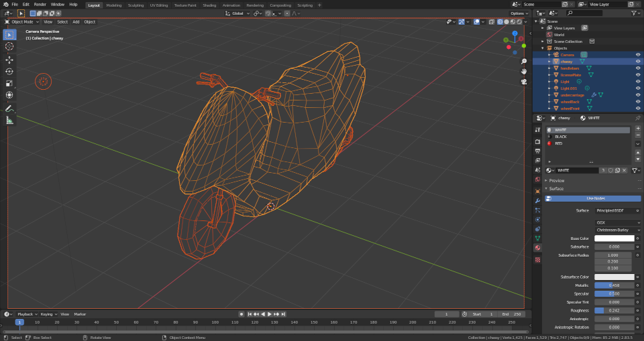The width and height of the screenshot is (644, 341).
Task: Activate the 3D Cursor tool
Action: 9,46
